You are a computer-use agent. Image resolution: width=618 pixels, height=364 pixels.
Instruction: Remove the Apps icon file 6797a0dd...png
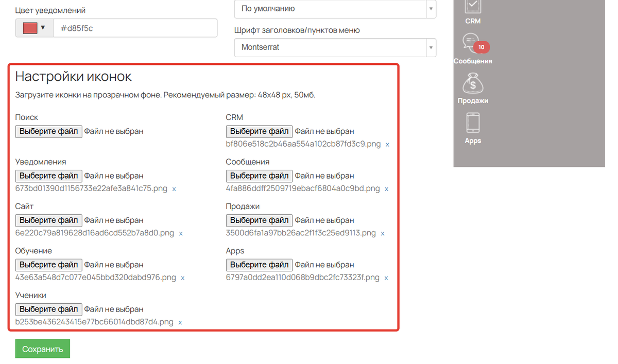pyautogui.click(x=386, y=278)
